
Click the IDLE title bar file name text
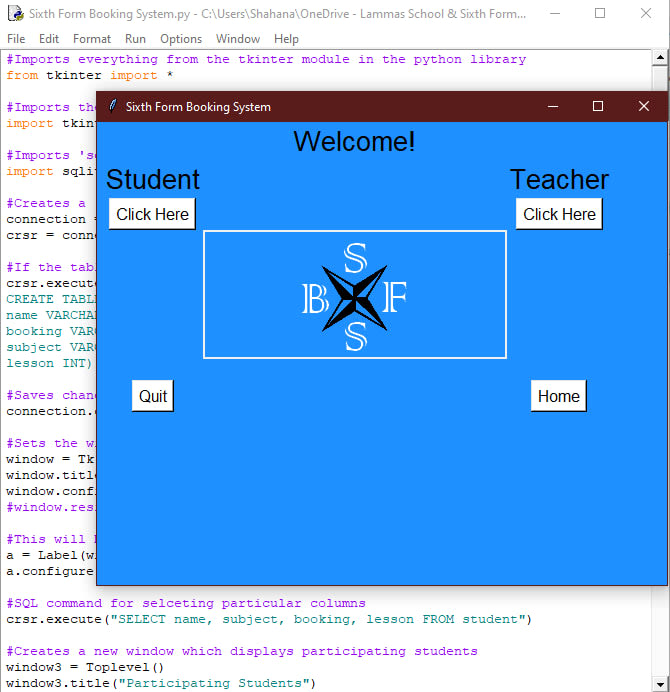pos(278,14)
